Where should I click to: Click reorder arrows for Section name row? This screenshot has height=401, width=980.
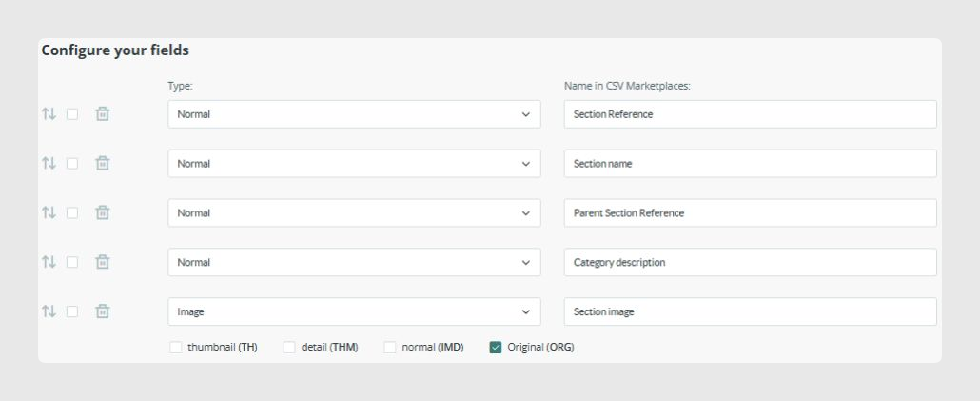49,163
